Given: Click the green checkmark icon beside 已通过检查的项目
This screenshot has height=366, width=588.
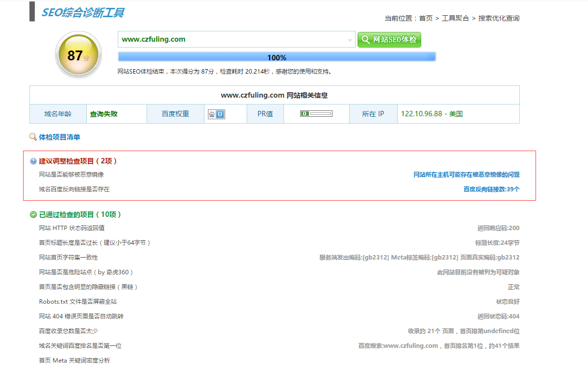Looking at the screenshot, I should pos(33,214).
